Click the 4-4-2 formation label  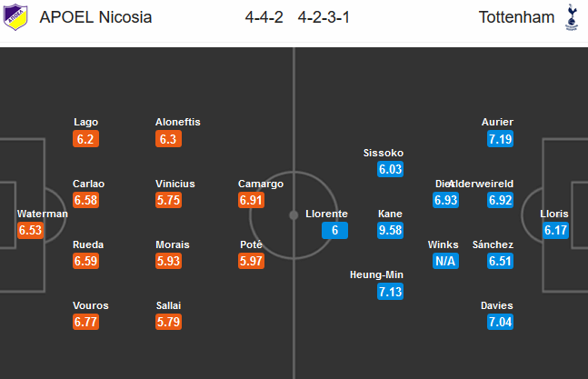(x=264, y=17)
